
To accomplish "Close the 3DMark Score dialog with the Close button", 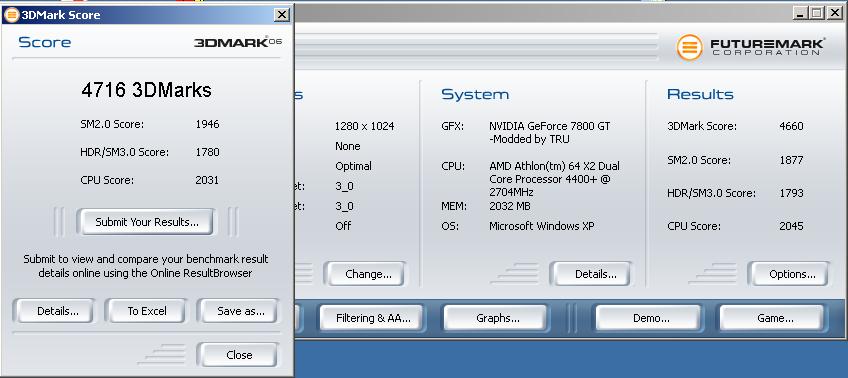I will point(238,355).
